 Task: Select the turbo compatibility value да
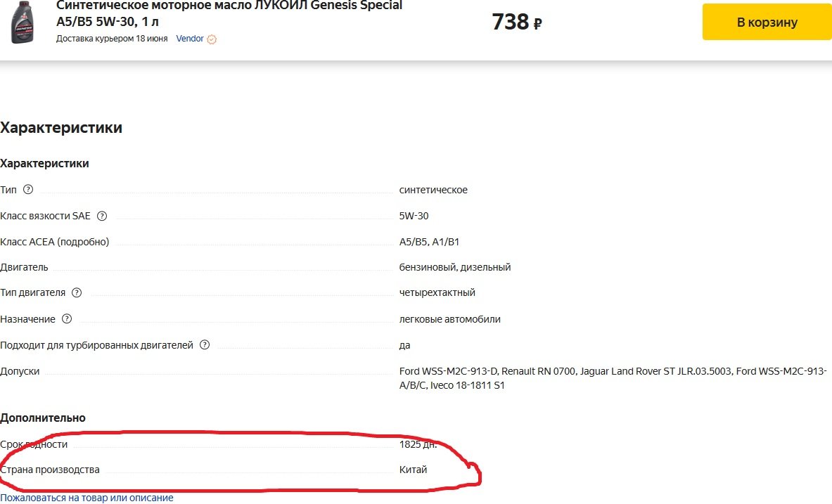[404, 345]
